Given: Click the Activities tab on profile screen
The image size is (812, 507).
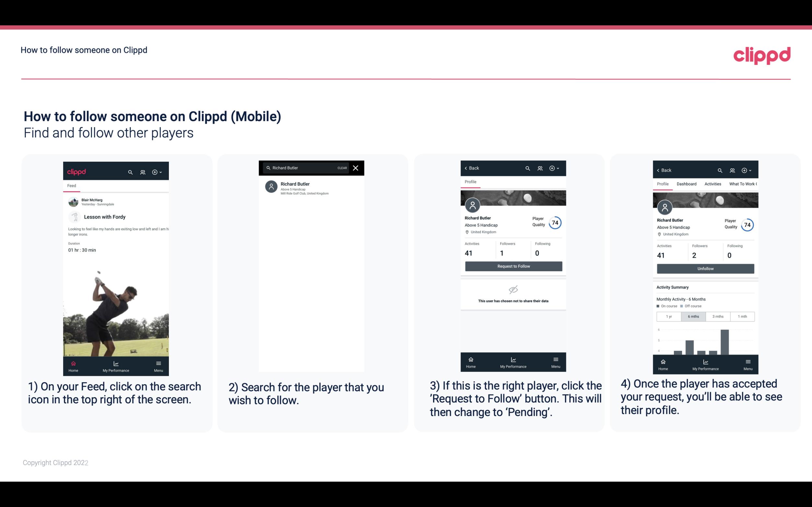Looking at the screenshot, I should tap(713, 184).
